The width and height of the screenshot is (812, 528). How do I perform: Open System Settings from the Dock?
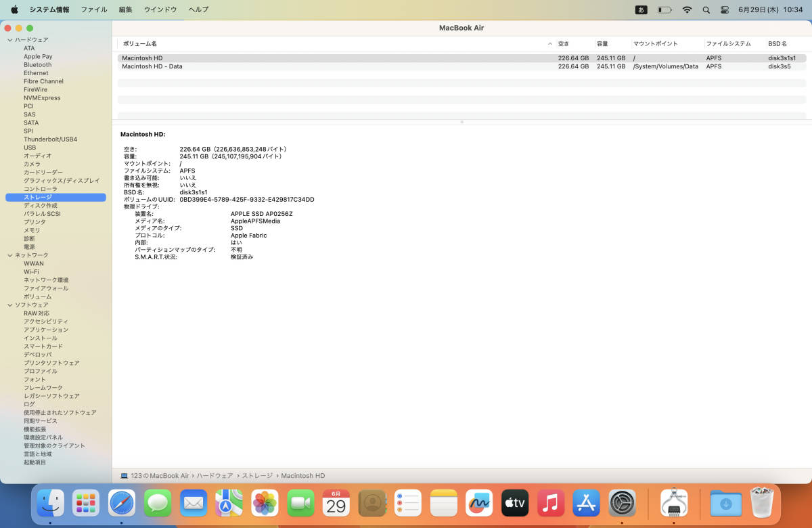coord(622,503)
